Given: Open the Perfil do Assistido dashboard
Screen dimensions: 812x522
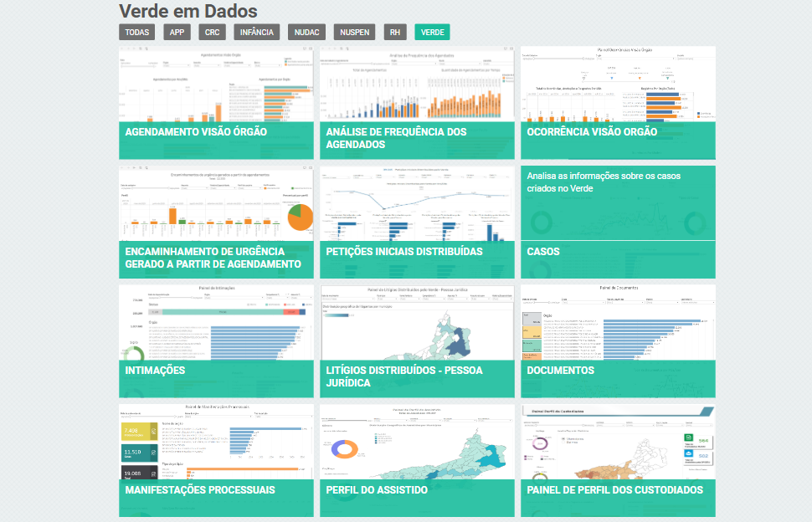Looking at the screenshot, I should 417,461.
